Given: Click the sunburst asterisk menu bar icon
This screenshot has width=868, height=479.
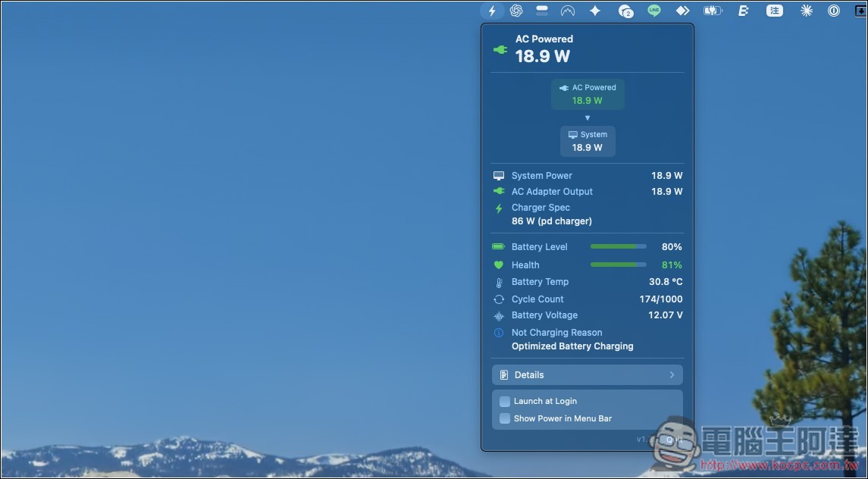Looking at the screenshot, I should click(x=806, y=11).
